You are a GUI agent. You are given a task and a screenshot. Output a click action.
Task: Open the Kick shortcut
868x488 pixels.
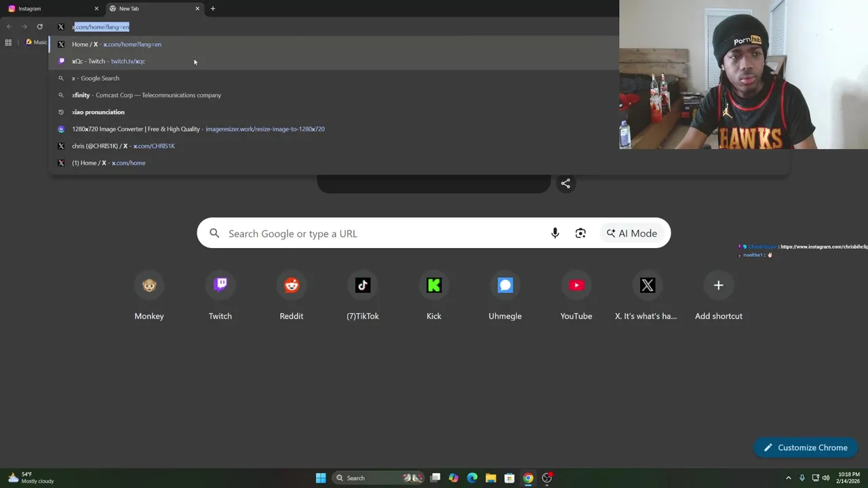(x=434, y=297)
